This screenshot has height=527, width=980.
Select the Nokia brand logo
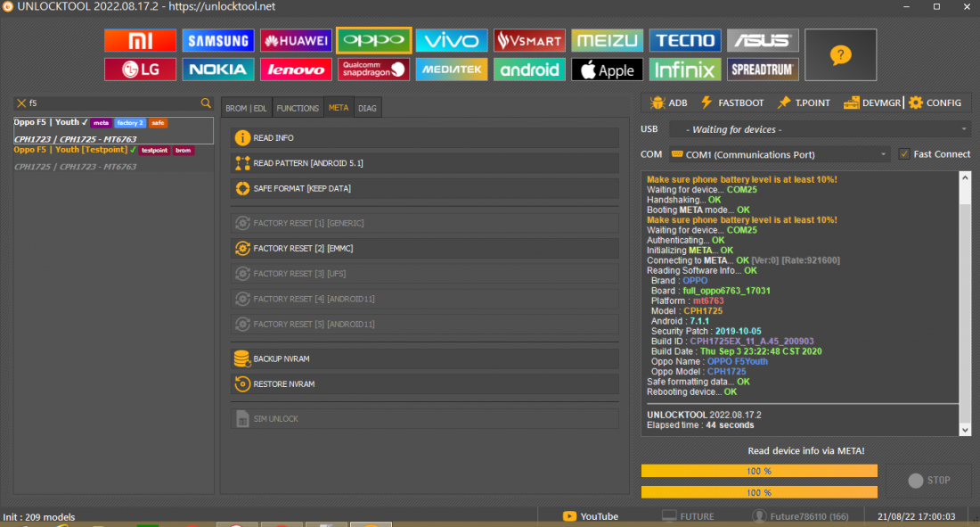coord(218,70)
